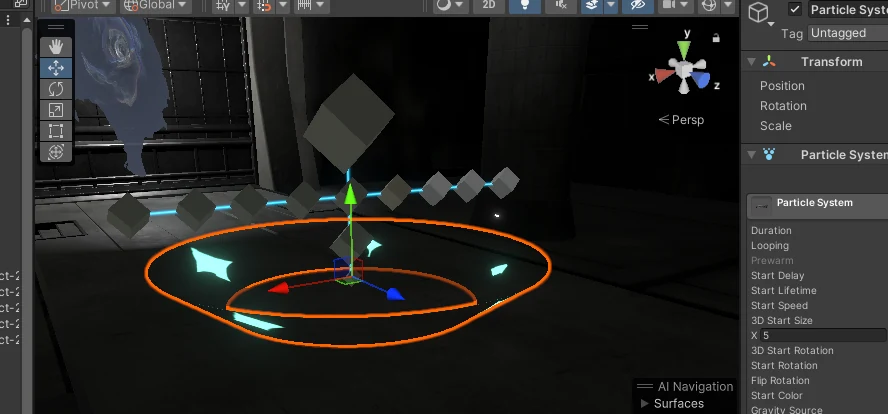
Task: Select the combined Transform tool
Action: (x=56, y=152)
